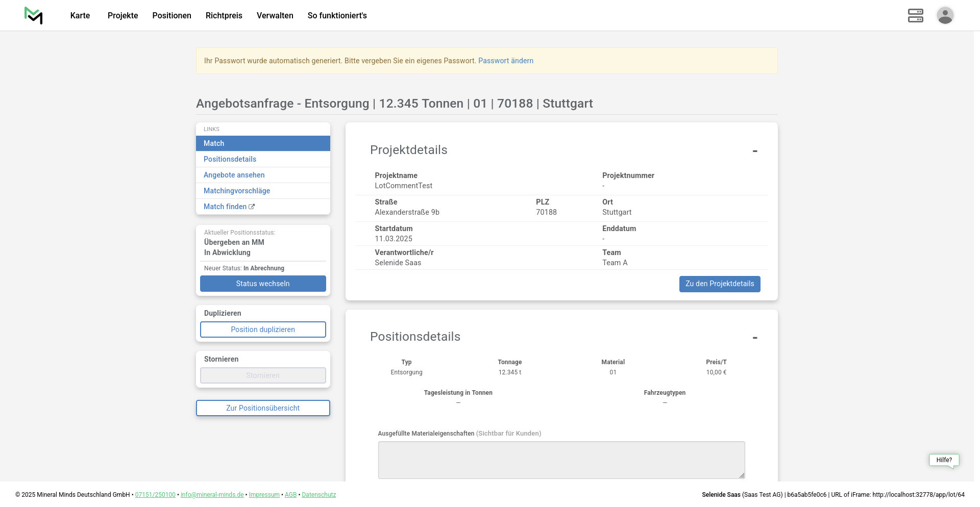Click the Ausgefüllte Materialeigenschaften text area

561,460
